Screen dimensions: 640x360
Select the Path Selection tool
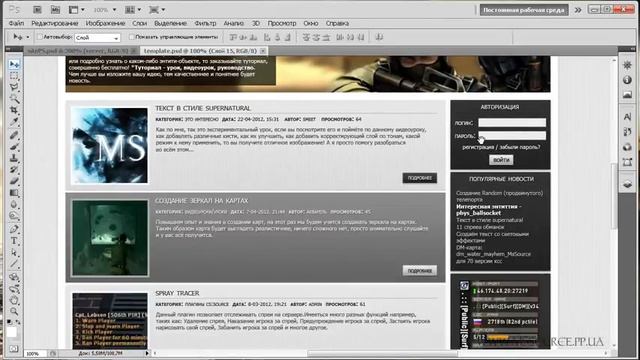click(x=14, y=252)
